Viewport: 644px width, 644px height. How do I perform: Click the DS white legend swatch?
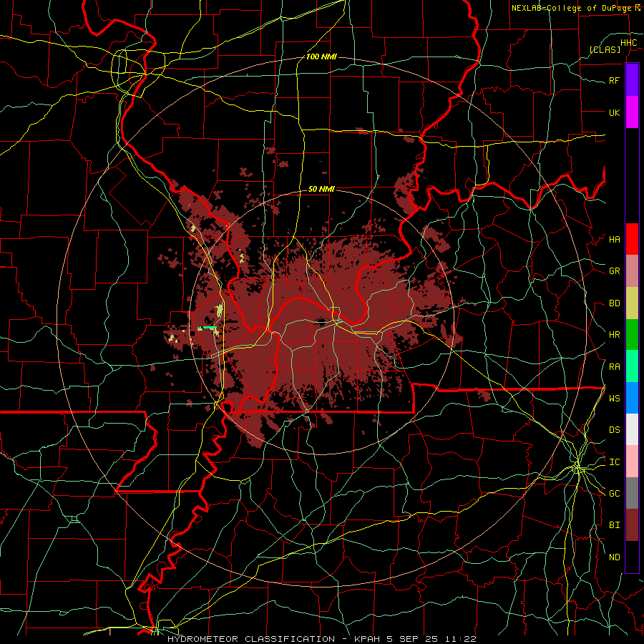coord(632,429)
